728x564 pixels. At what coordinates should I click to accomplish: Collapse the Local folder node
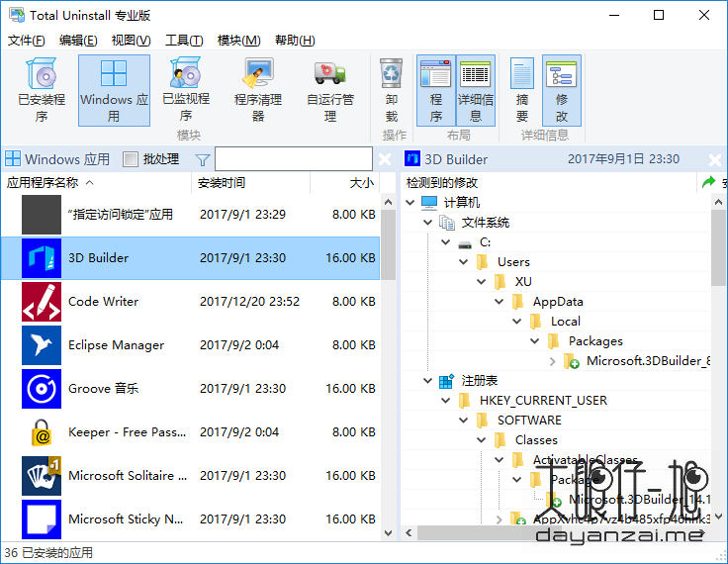tap(516, 321)
